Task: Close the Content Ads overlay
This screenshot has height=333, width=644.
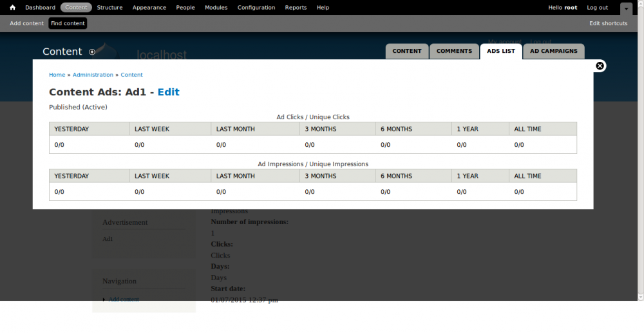Action: 600,66
